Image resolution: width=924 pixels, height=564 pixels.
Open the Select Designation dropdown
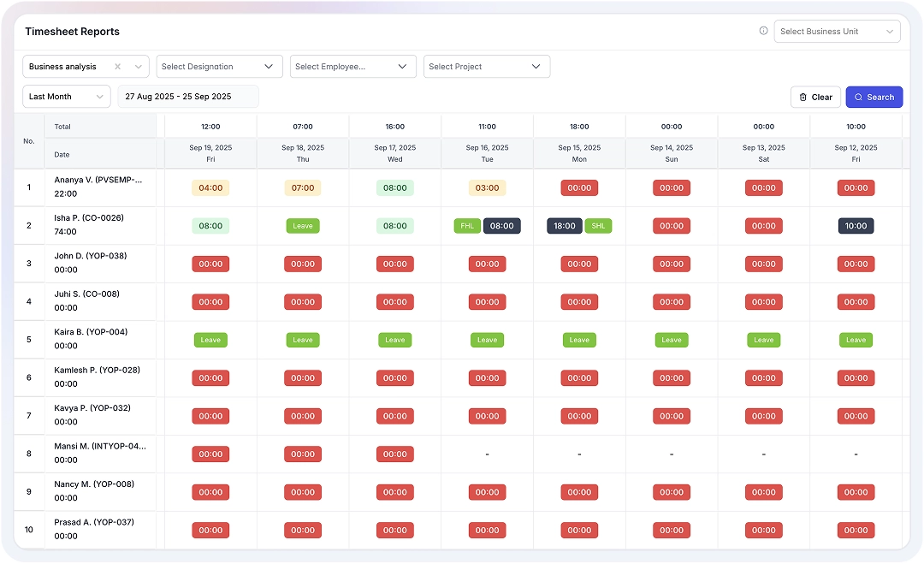pyautogui.click(x=219, y=66)
